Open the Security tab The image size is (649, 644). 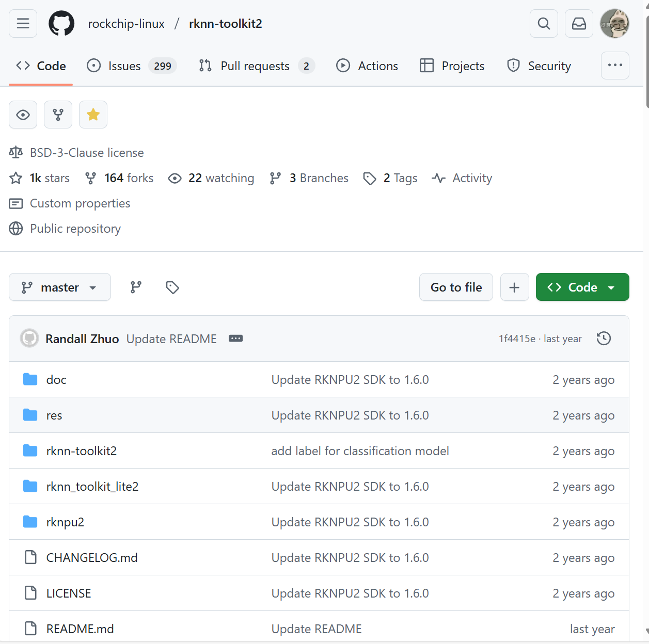point(539,66)
